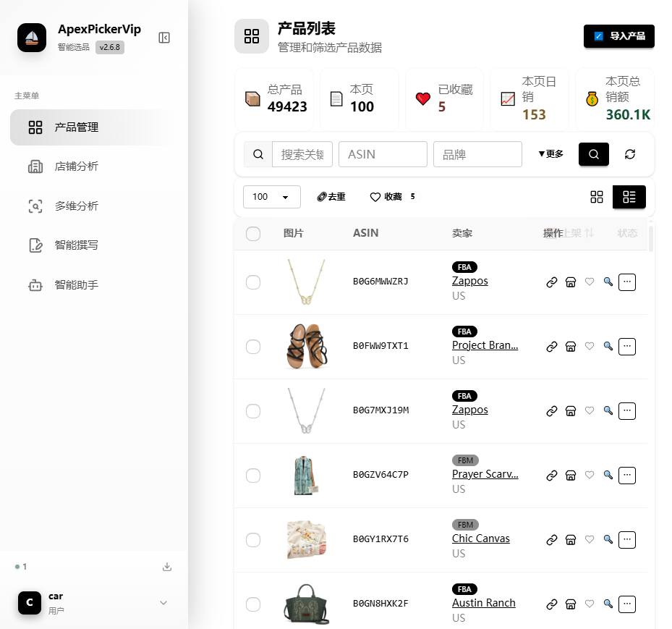Click the magnifier icon for B0G7MXJ19M

point(608,410)
